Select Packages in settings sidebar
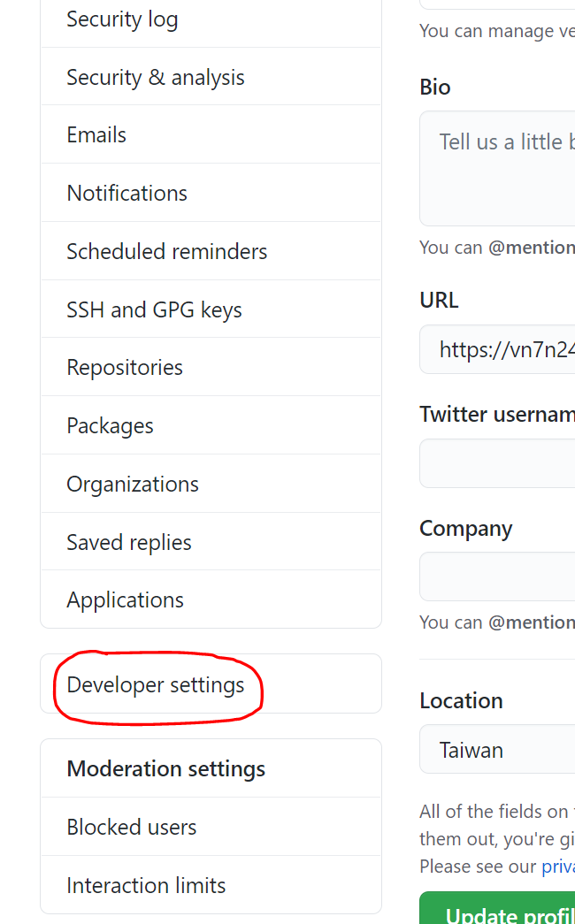 pos(110,426)
